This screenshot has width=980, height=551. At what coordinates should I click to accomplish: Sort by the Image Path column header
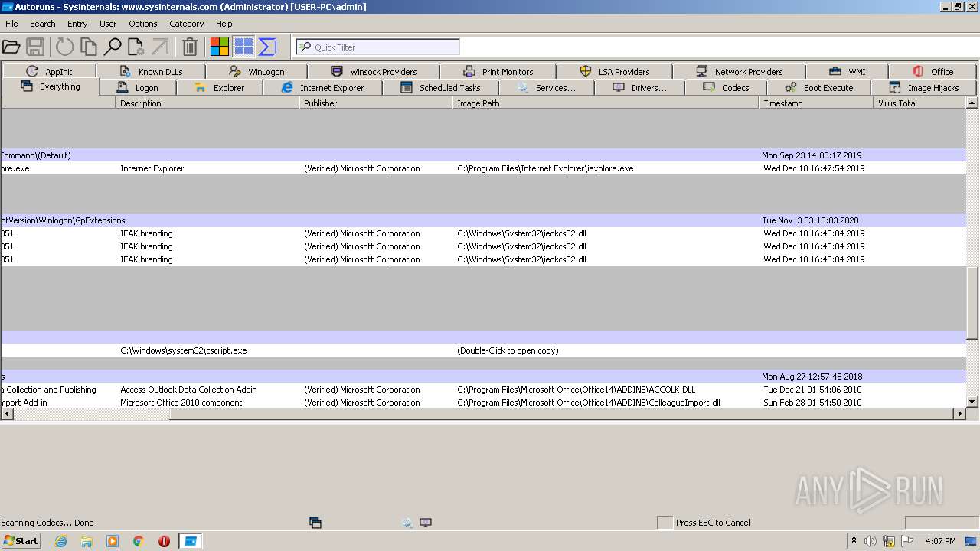[x=606, y=103]
